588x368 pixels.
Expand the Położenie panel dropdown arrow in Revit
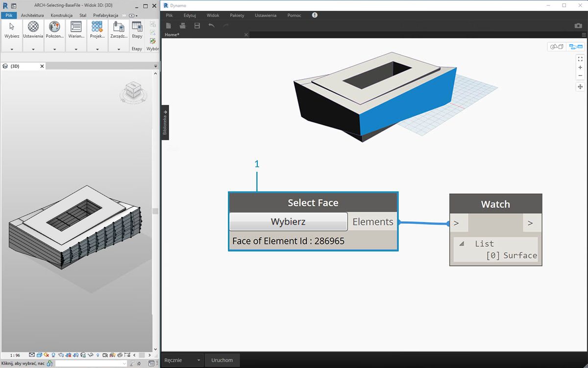tap(54, 49)
